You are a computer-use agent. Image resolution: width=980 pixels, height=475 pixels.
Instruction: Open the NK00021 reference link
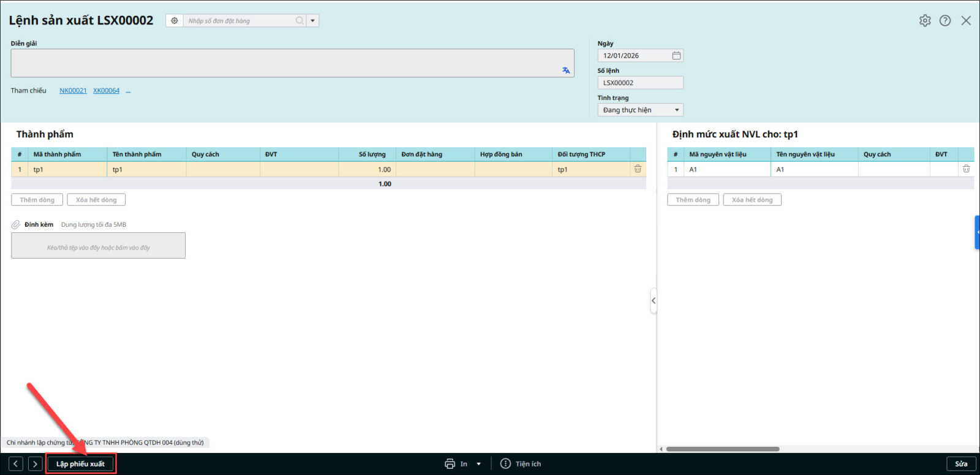tap(73, 91)
